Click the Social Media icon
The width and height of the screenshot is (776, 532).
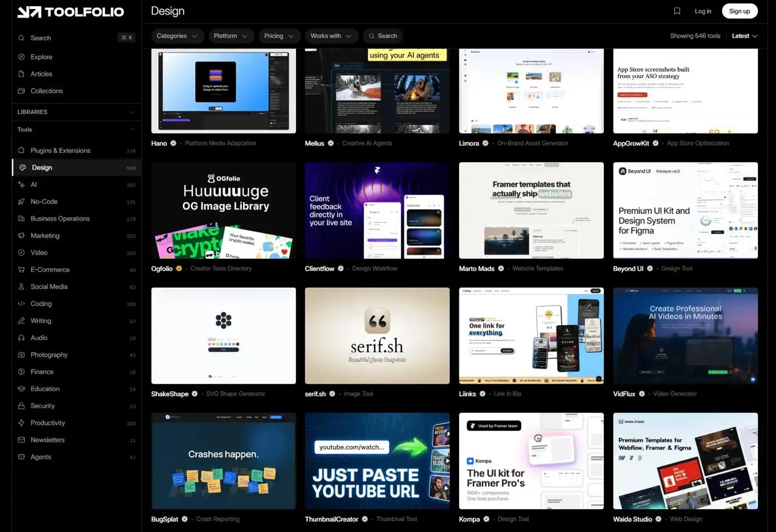(22, 287)
